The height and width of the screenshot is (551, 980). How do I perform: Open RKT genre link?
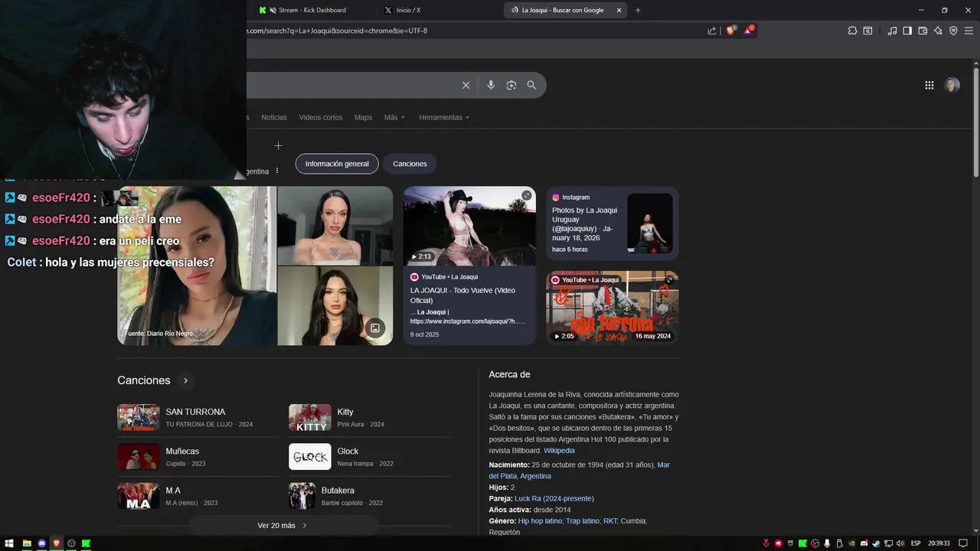pyautogui.click(x=610, y=521)
